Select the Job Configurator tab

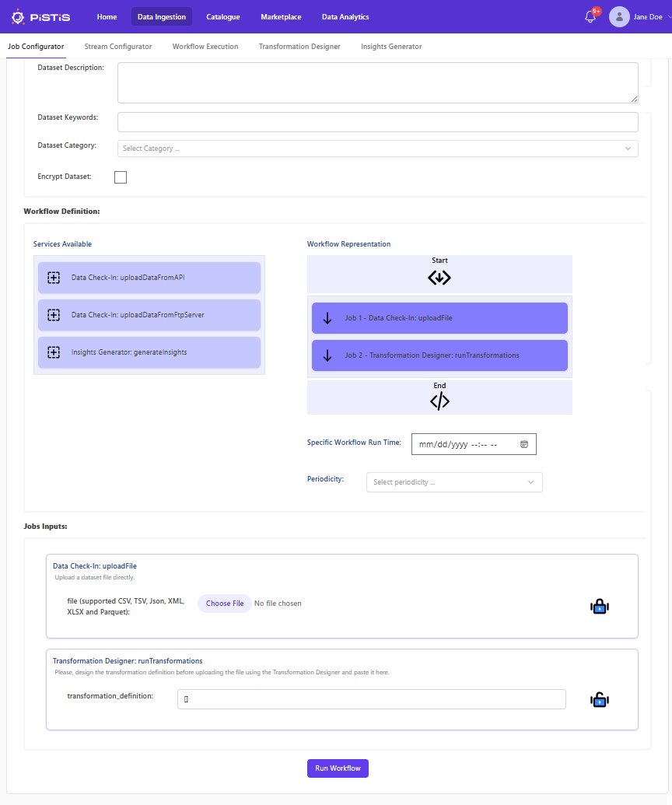pyautogui.click(x=36, y=46)
